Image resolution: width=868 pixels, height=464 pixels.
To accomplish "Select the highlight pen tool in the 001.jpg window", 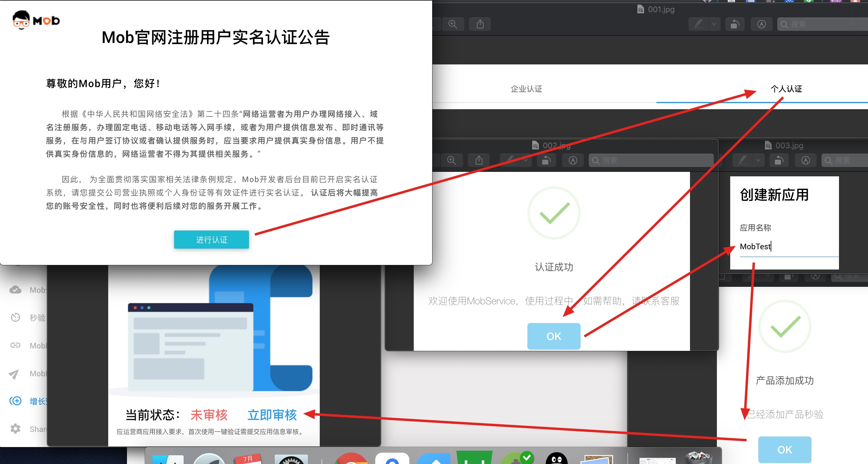I will click(698, 24).
